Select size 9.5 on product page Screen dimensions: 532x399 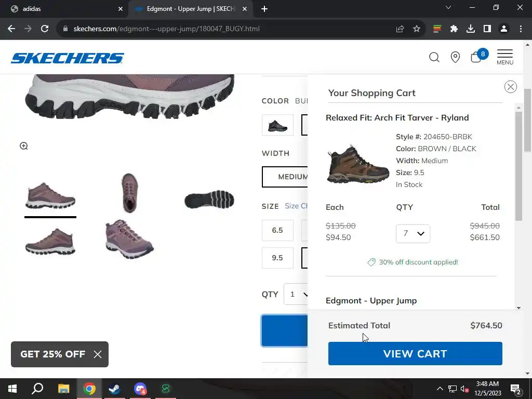[277, 258]
